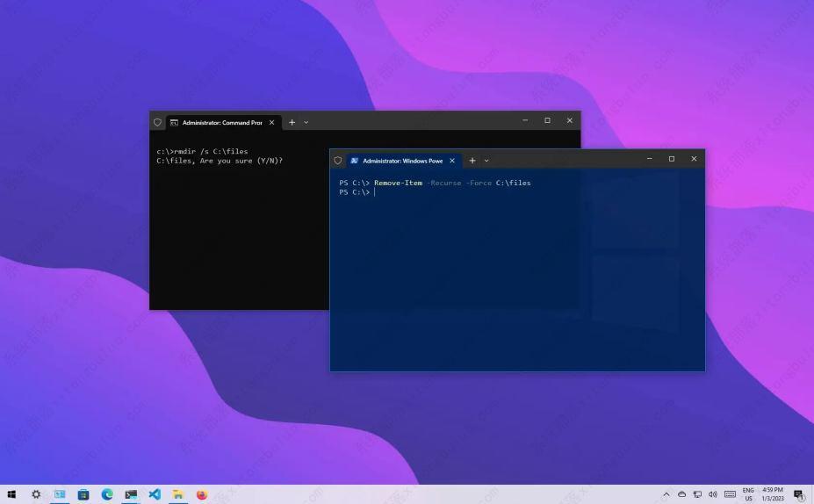Open the profile dropdown in PowerShell window
The width and height of the screenshot is (814, 504).
pyautogui.click(x=486, y=161)
